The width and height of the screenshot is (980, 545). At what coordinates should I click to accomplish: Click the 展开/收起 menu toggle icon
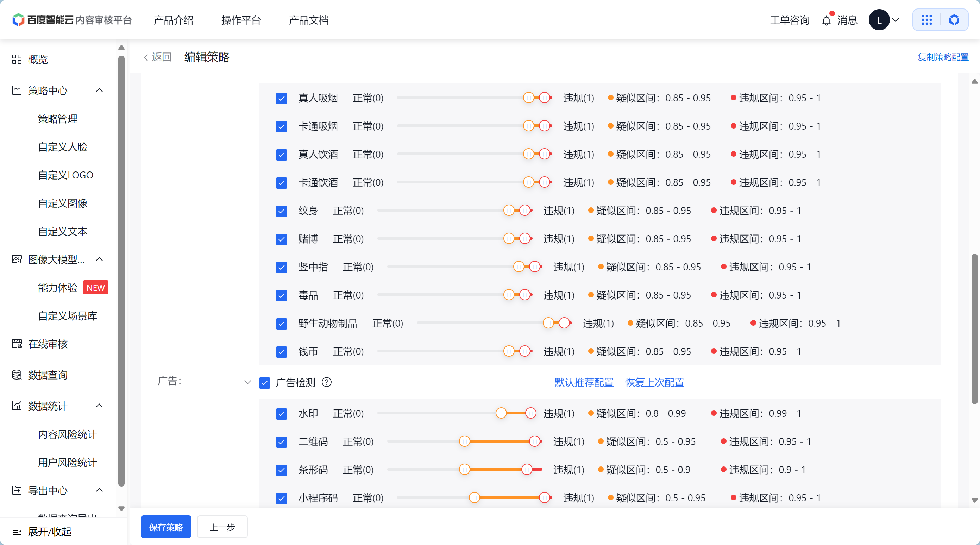pos(17,531)
